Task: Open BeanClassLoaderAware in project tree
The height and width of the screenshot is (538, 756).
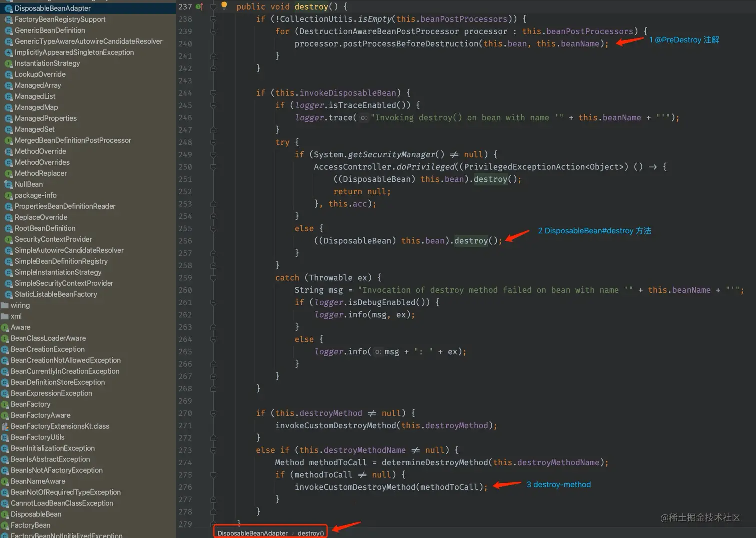Action: [x=48, y=338]
